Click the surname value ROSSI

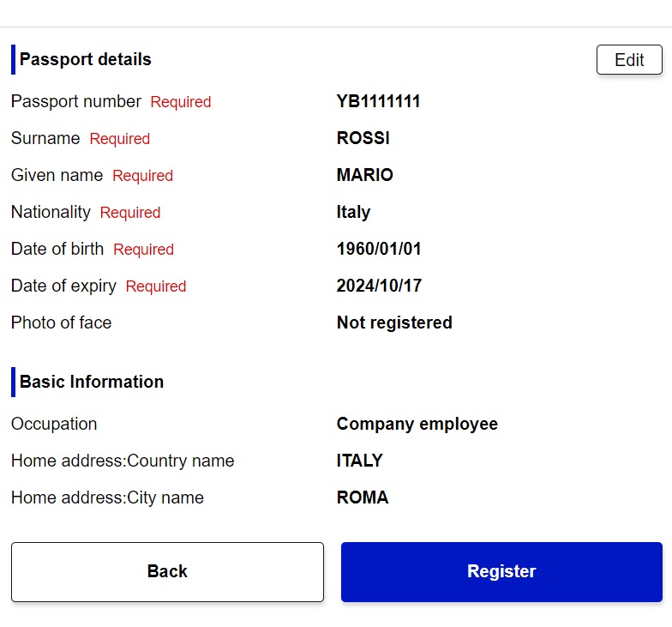point(363,139)
